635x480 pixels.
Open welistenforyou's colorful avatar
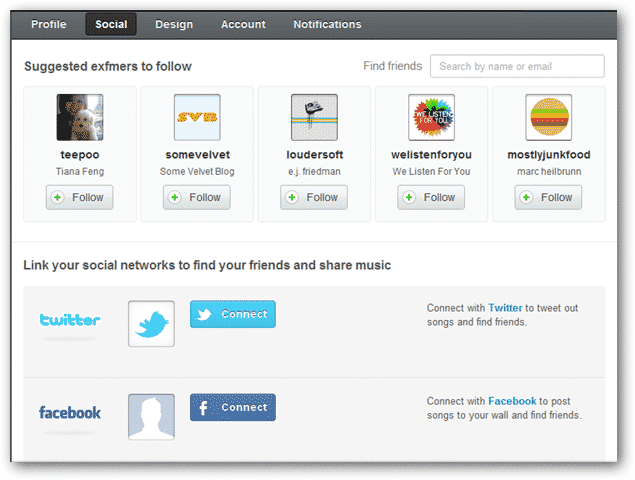(x=431, y=117)
